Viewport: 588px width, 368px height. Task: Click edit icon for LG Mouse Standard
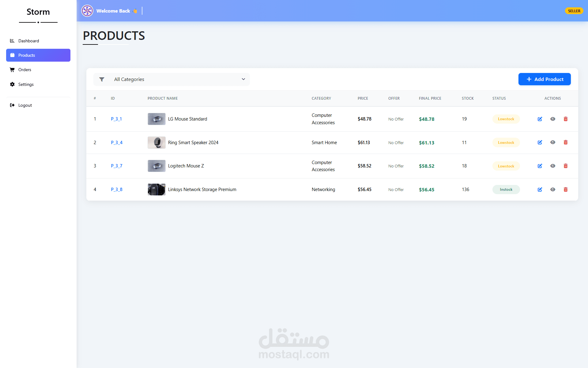click(x=540, y=119)
